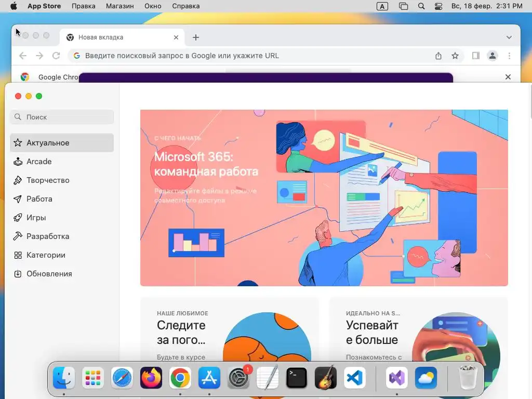The height and width of the screenshot is (399, 532).
Task: Open Разработка in the sidebar
Action: click(x=62, y=236)
